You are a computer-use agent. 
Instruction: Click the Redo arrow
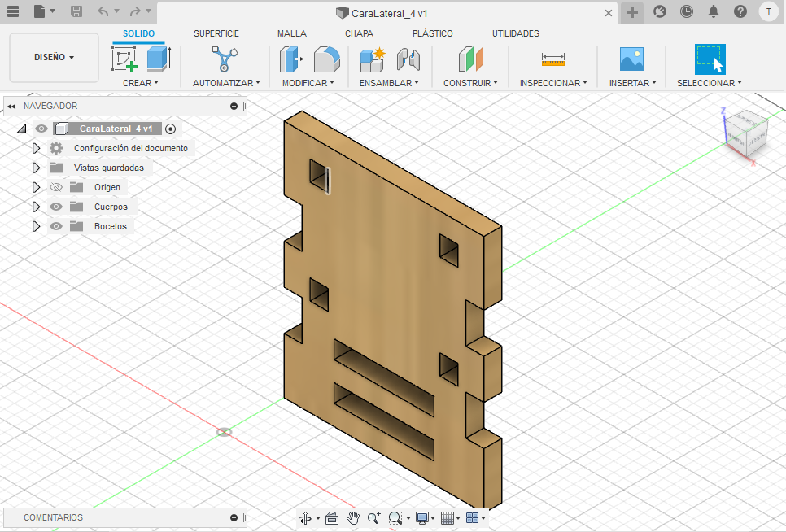coord(135,11)
